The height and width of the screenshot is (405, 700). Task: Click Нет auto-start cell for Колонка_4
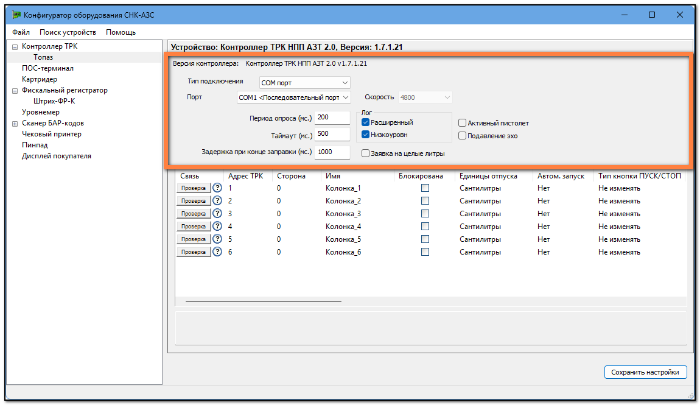click(x=543, y=226)
